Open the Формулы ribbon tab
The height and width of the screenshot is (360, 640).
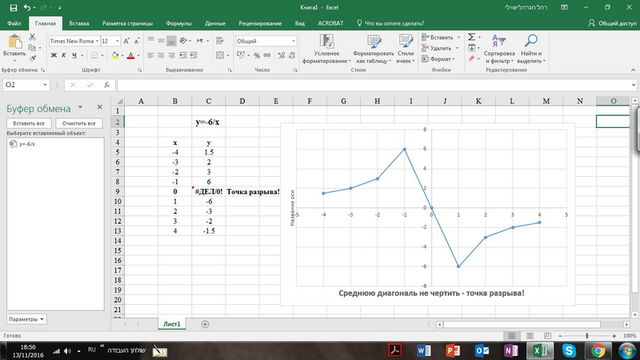179,23
